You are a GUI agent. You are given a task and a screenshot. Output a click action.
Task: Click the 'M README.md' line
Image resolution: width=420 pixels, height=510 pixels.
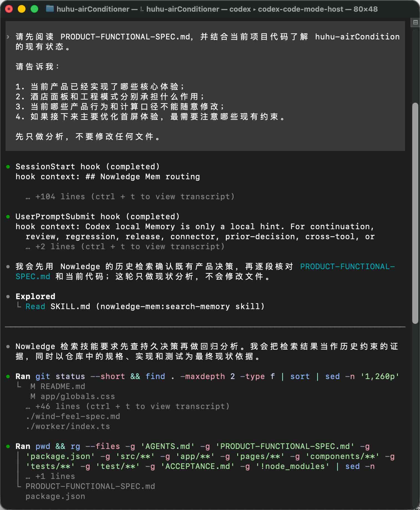pos(58,387)
